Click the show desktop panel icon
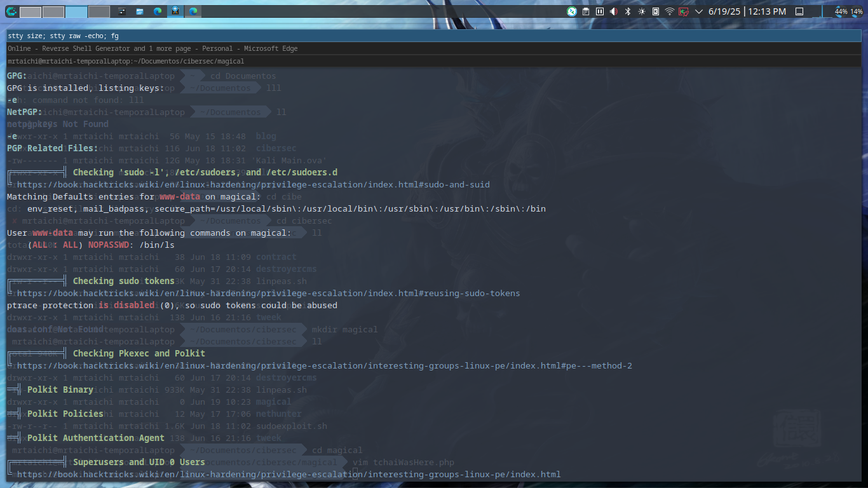This screenshot has height=488, width=868. tap(799, 11)
